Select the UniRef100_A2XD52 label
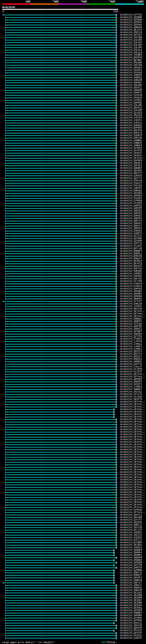The height and width of the screenshot is (644, 146). [131, 148]
